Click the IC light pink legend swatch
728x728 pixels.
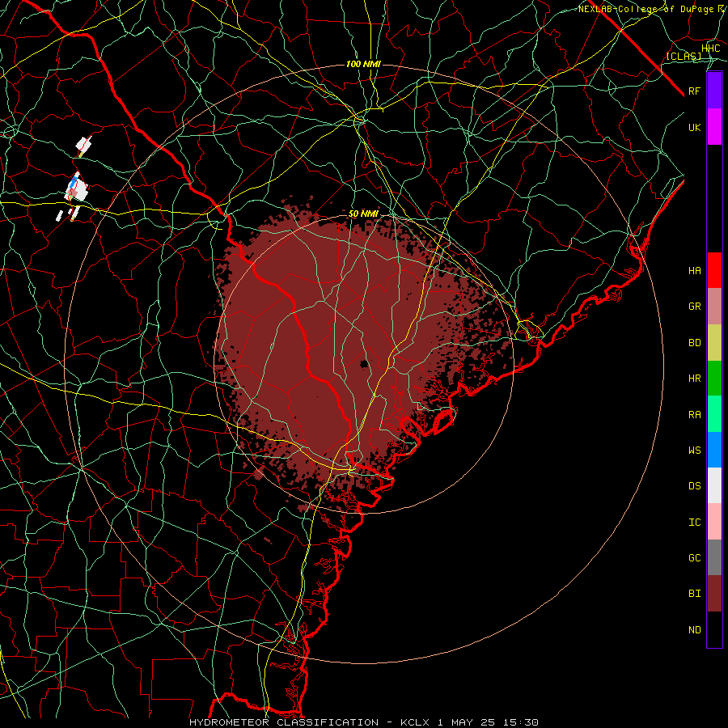pos(714,522)
